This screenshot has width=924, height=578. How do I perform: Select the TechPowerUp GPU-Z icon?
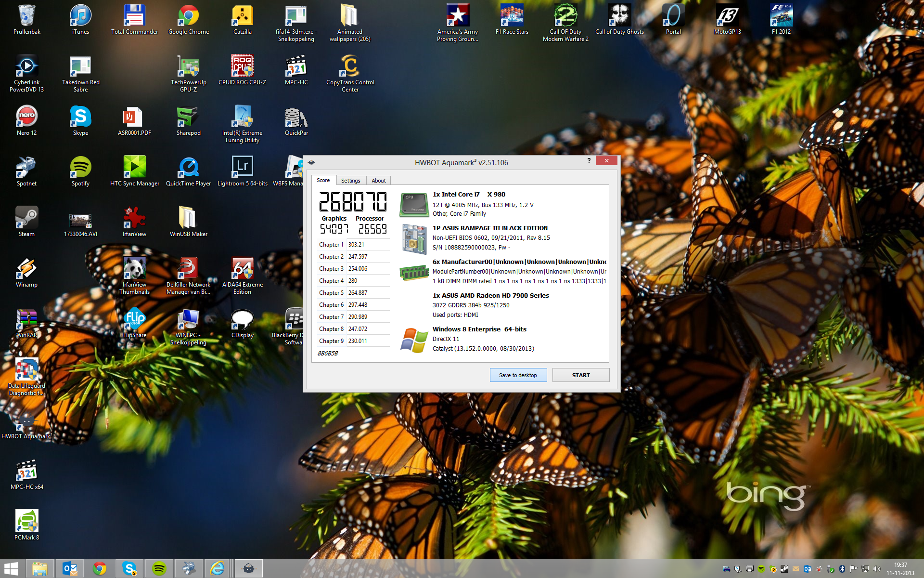coord(189,73)
